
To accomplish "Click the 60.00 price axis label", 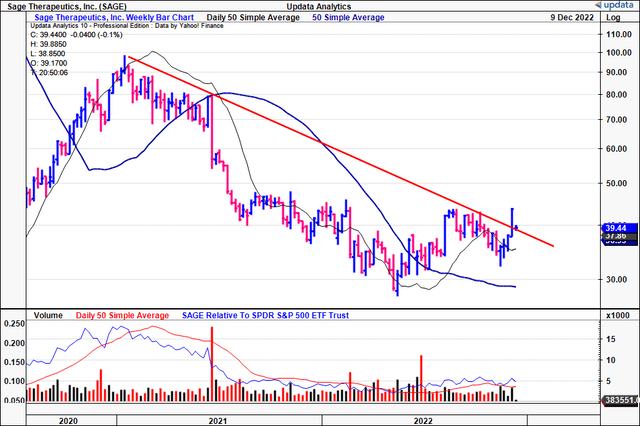I will (x=616, y=149).
